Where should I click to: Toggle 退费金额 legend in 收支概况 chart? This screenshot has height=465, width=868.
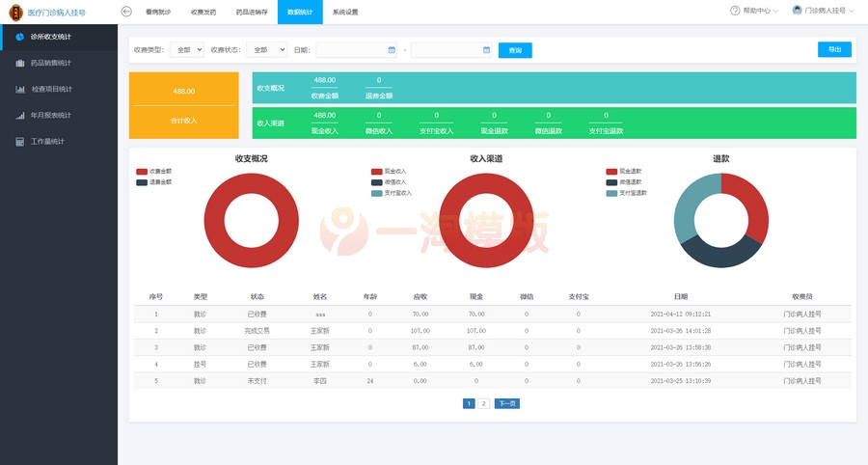154,182
